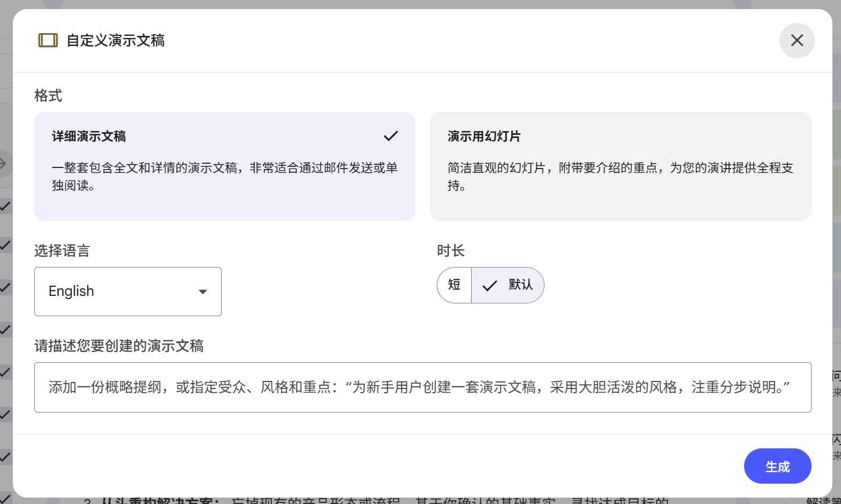Click the presentation description text field
Viewport: 841px width, 504px height.
[x=423, y=387]
